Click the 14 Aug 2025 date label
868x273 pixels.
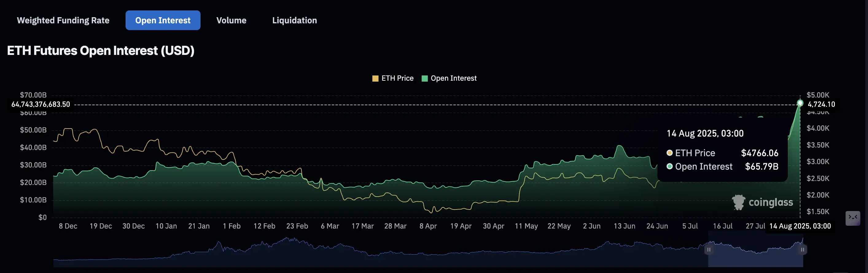click(800, 226)
